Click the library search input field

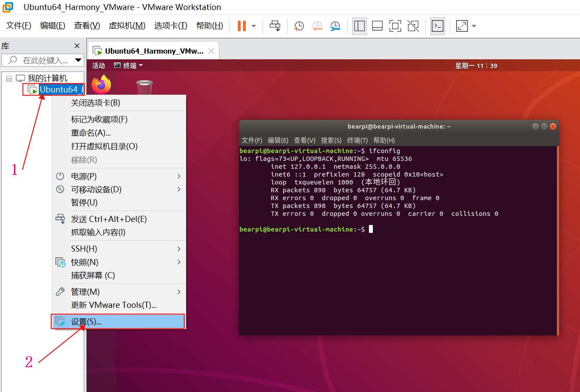tap(42, 60)
